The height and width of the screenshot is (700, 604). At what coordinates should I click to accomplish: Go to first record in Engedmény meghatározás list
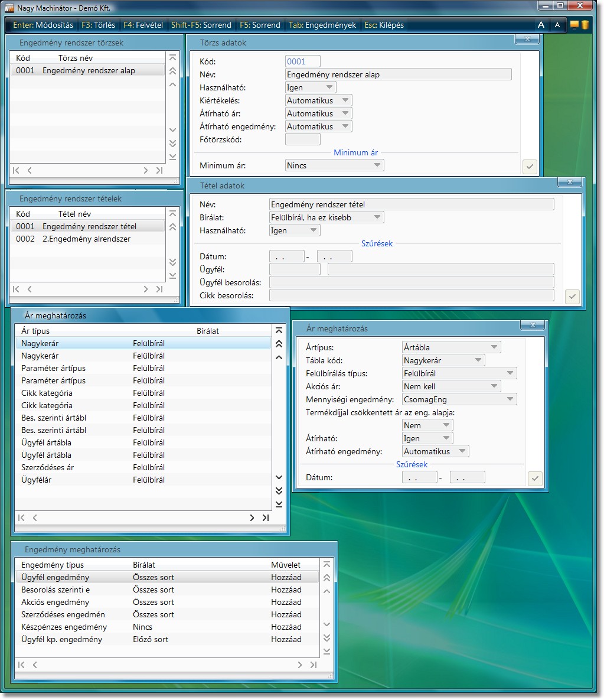(21, 665)
